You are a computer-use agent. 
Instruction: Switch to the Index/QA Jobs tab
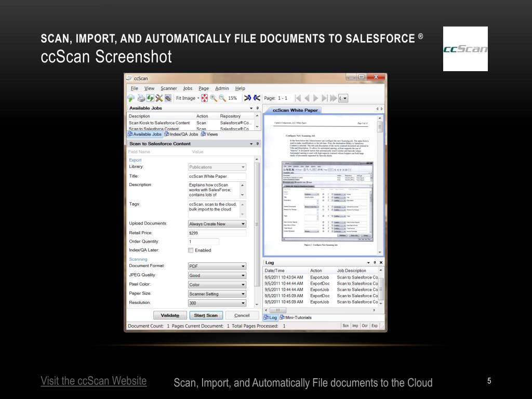pyautogui.click(x=181, y=135)
